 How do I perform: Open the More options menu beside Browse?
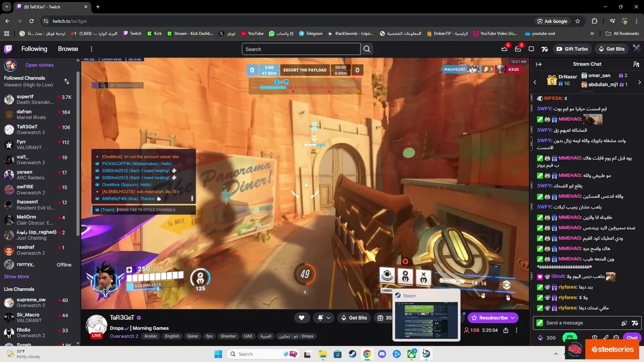coord(91,49)
